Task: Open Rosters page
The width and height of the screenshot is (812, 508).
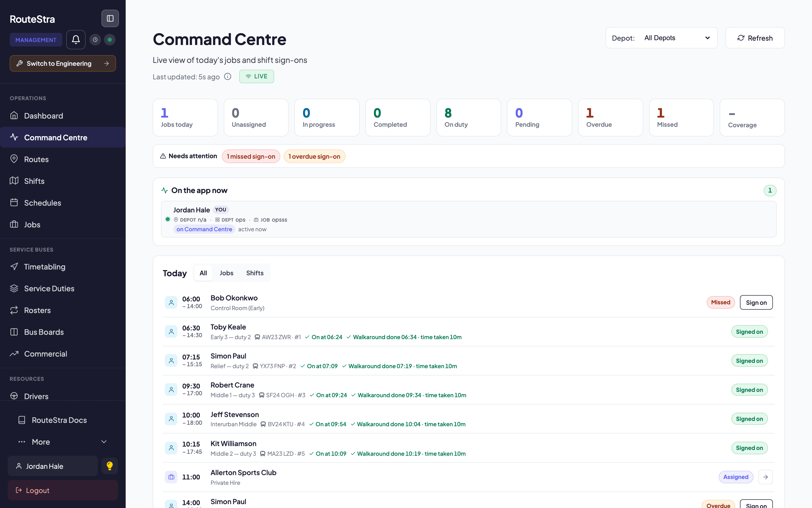Action: [63, 310]
